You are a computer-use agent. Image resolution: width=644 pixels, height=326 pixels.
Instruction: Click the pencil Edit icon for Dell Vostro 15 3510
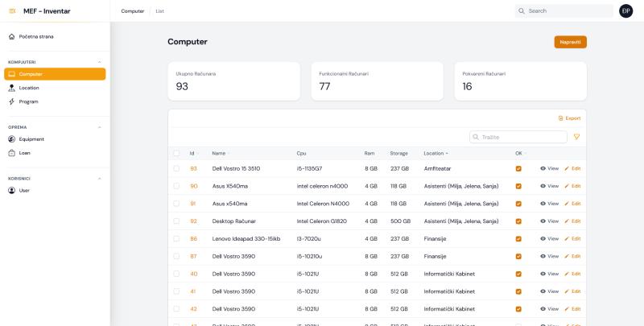pyautogui.click(x=567, y=168)
